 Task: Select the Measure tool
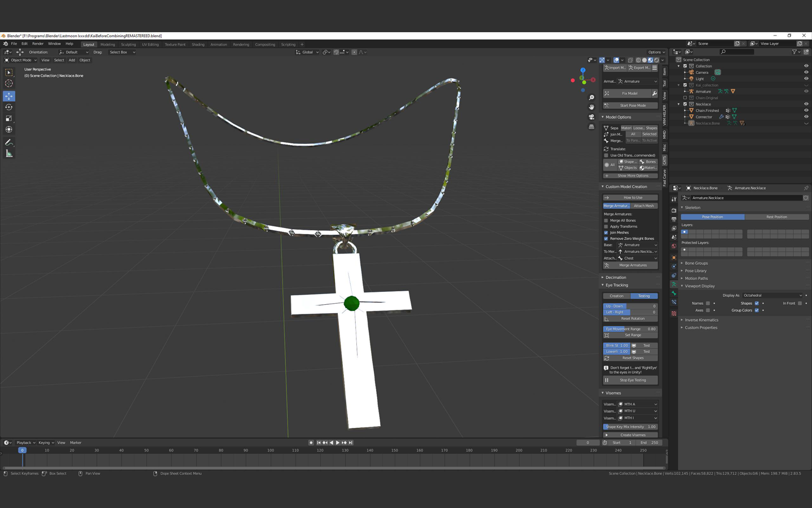(9, 154)
